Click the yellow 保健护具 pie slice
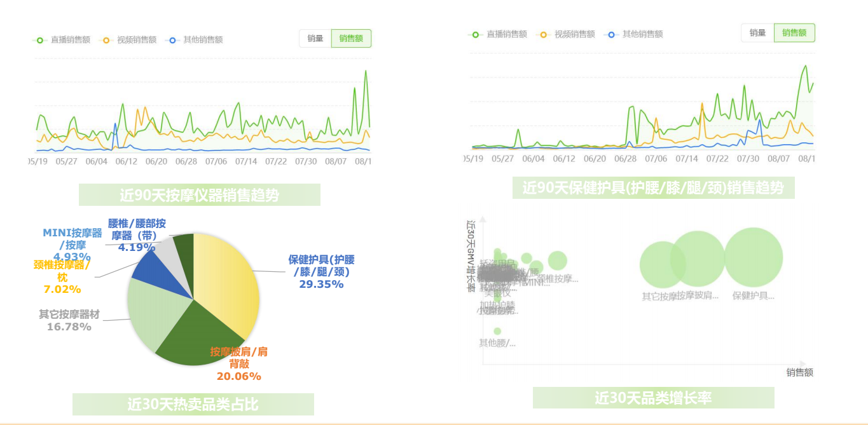This screenshot has height=425, width=868. (229, 280)
